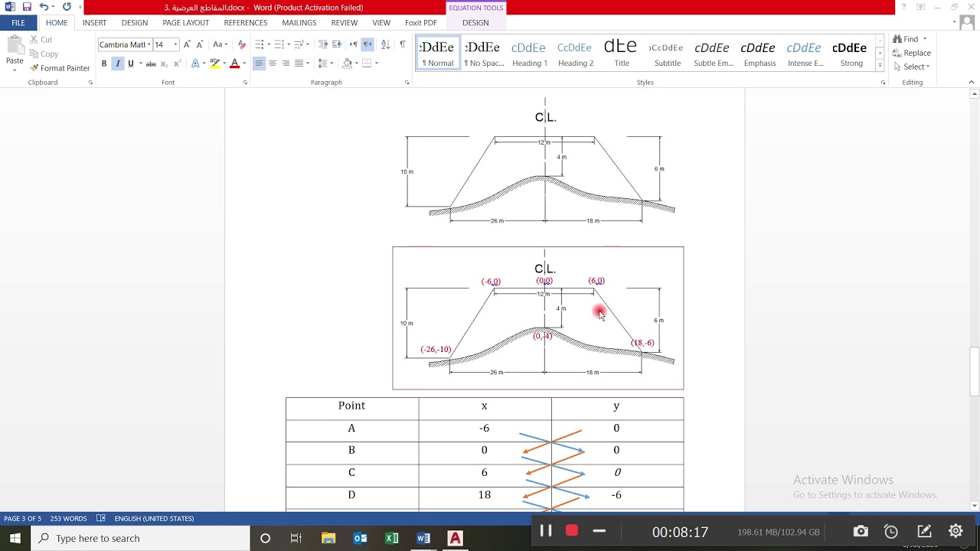Image resolution: width=980 pixels, height=551 pixels.
Task: Increase paragraph indent
Action: click(x=337, y=44)
